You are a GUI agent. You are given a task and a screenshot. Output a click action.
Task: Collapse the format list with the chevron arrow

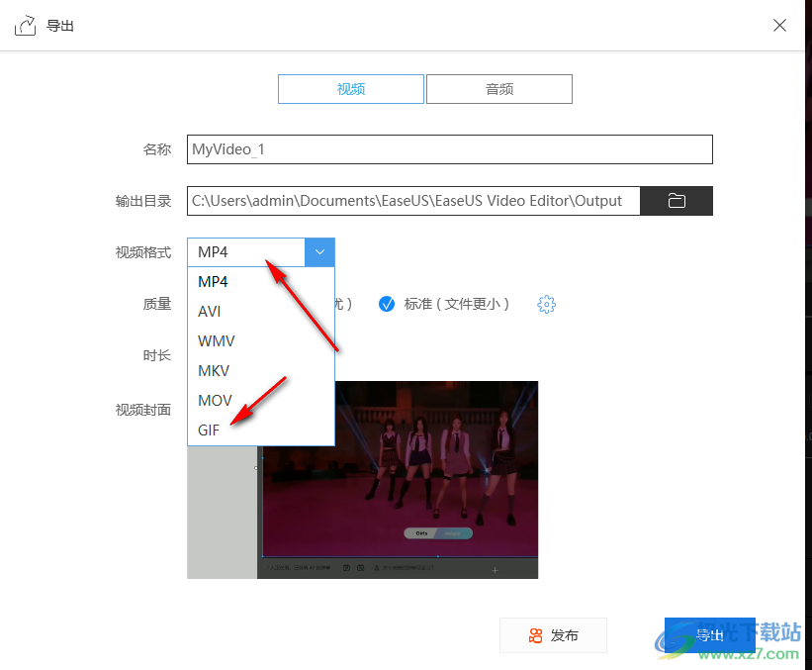coord(319,252)
